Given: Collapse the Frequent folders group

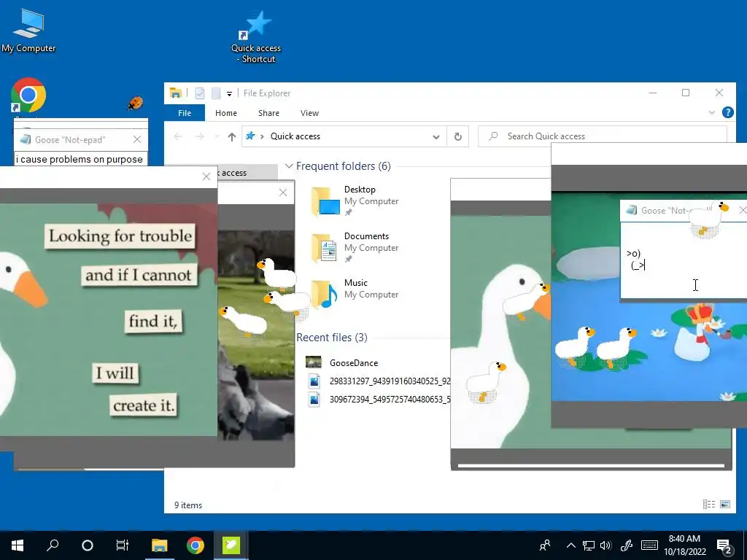Looking at the screenshot, I should pyautogui.click(x=289, y=166).
